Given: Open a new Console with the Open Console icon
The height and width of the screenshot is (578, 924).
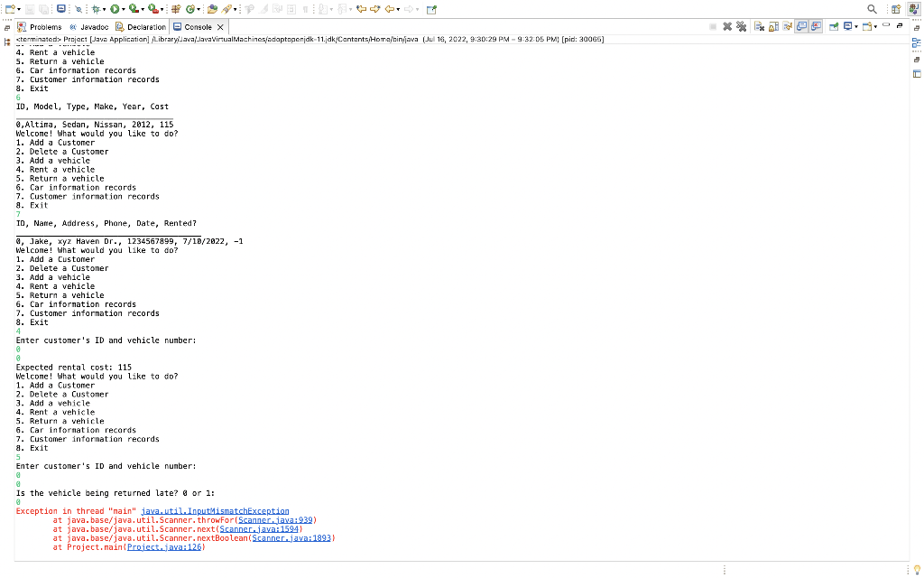Looking at the screenshot, I should click(x=867, y=27).
